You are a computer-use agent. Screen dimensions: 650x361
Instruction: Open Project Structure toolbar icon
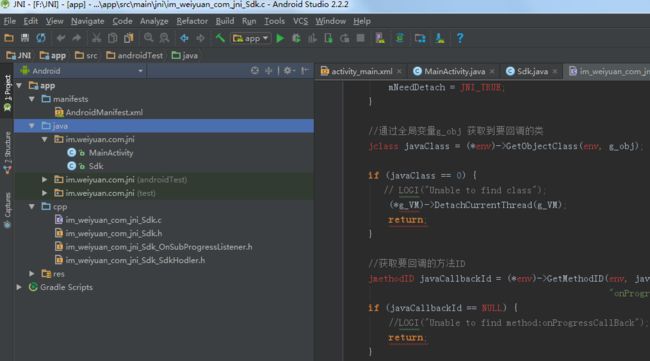click(420, 38)
